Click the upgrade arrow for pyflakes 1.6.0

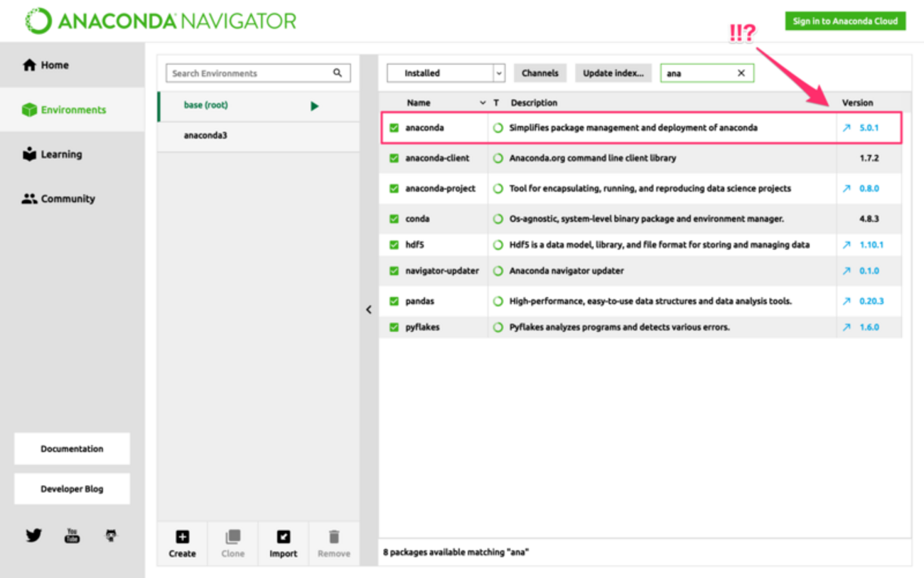(847, 327)
